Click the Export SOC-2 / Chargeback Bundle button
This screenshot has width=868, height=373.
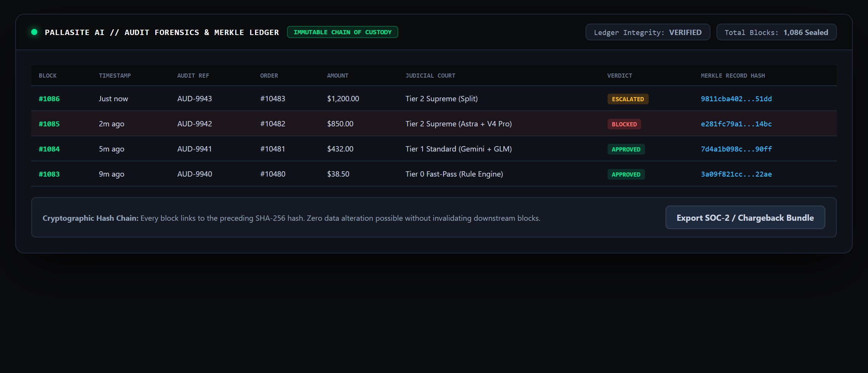(745, 217)
